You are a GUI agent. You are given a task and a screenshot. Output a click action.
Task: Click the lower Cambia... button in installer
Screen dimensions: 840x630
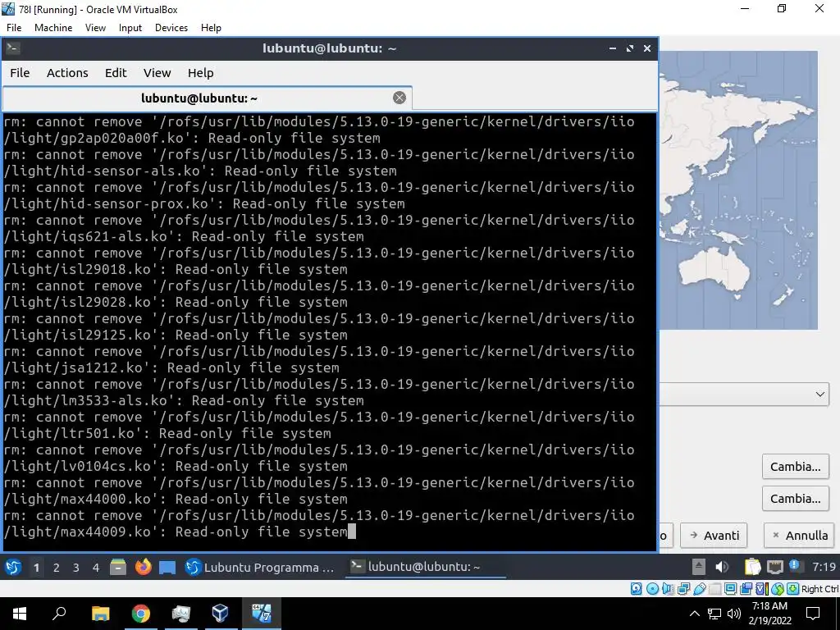click(x=796, y=499)
